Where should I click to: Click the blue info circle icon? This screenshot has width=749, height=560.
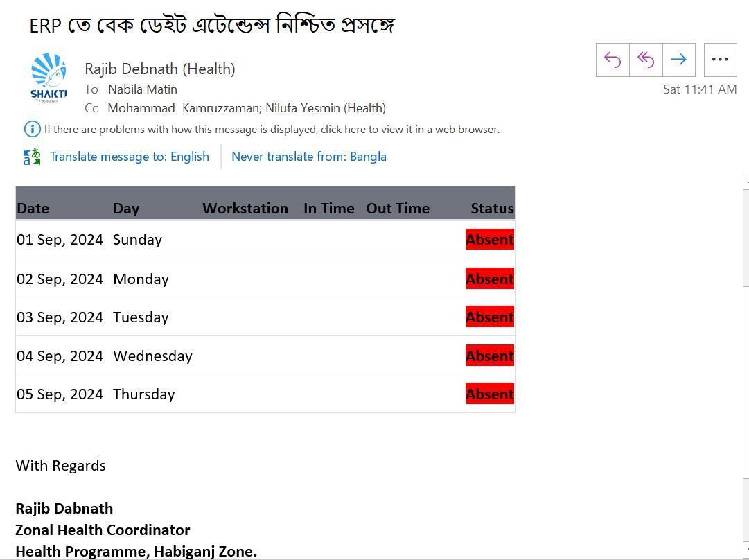(x=32, y=129)
